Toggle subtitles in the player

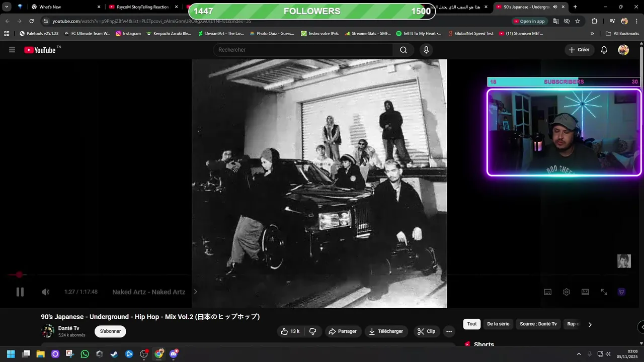point(547,292)
